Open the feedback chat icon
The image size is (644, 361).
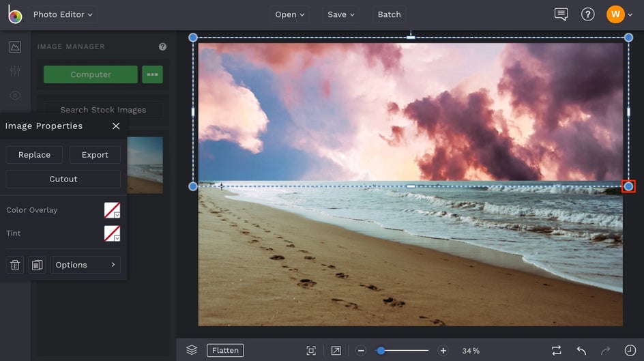pyautogui.click(x=561, y=14)
